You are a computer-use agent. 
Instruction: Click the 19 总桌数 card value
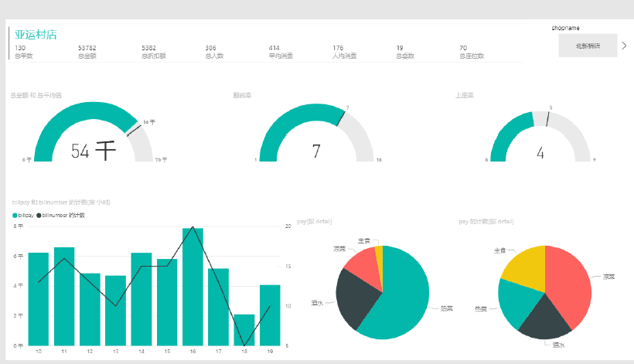(x=400, y=48)
